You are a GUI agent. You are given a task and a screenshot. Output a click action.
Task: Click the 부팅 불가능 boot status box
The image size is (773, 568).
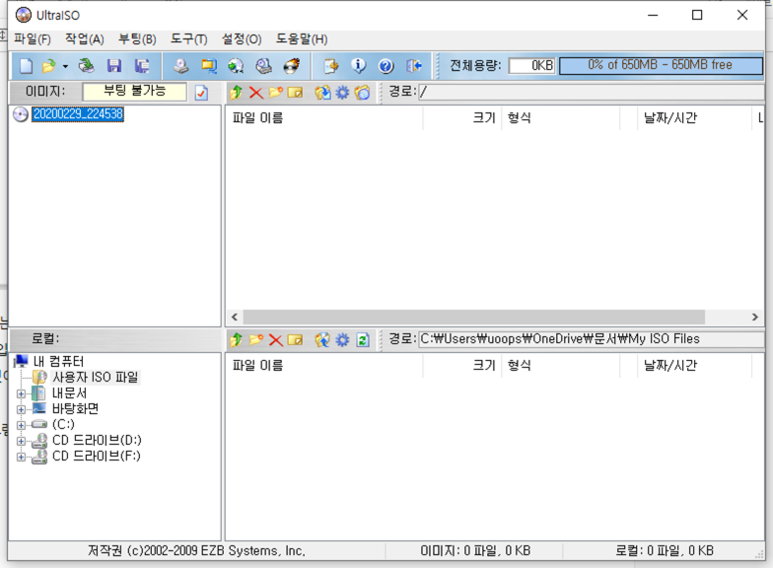pos(135,92)
